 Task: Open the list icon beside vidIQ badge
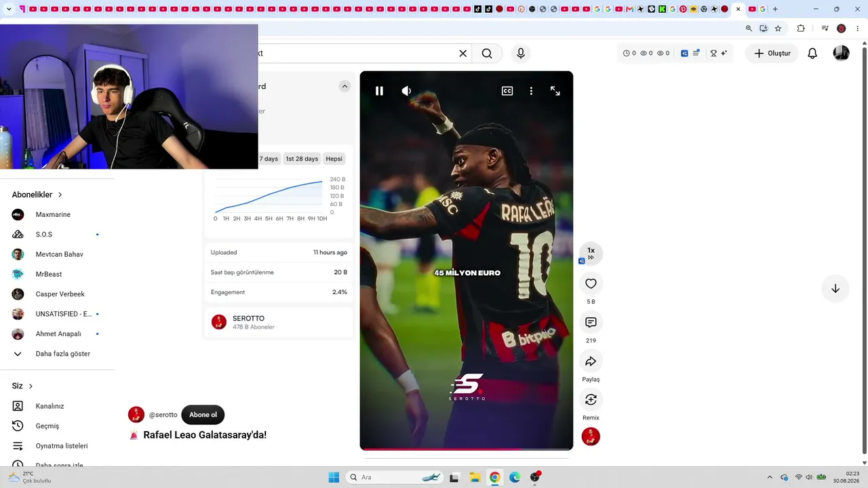coord(696,54)
